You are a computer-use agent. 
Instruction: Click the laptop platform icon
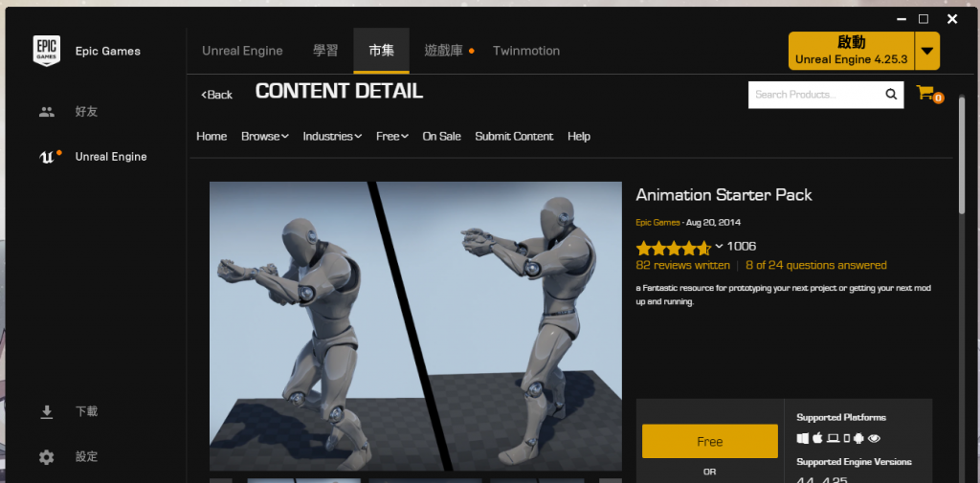834,439
